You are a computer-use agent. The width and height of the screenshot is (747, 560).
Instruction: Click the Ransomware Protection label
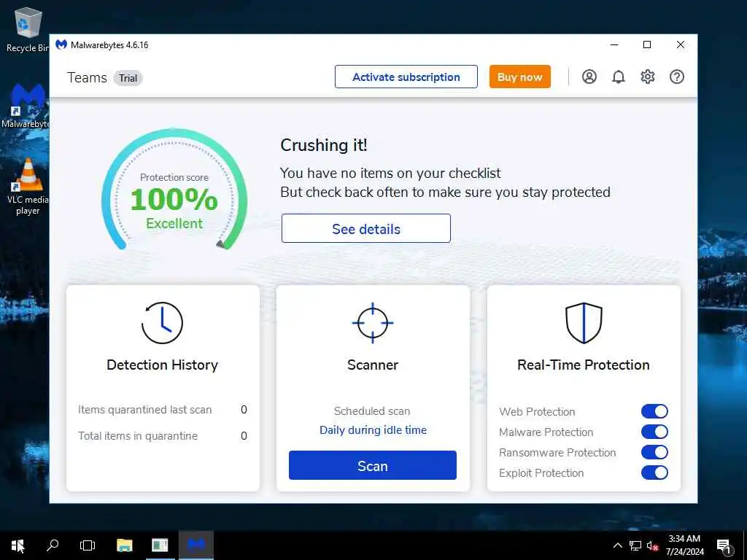point(557,452)
